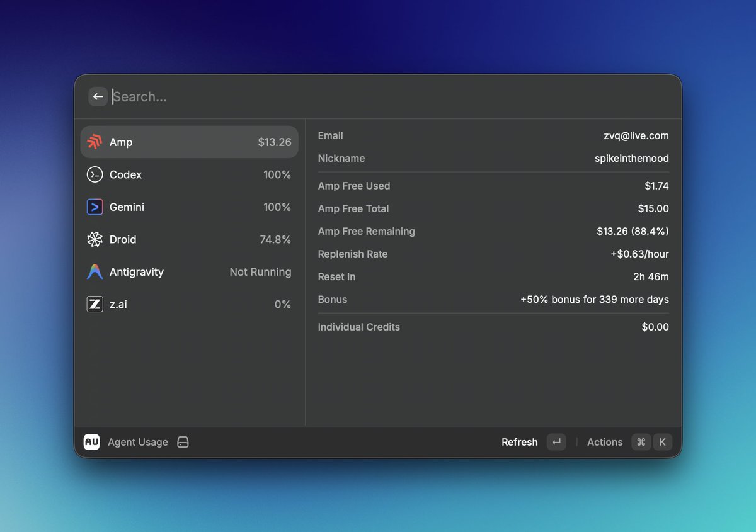Screen dimensions: 756x532
Task: Click the $13.26 value next to Amp
Action: [275, 142]
